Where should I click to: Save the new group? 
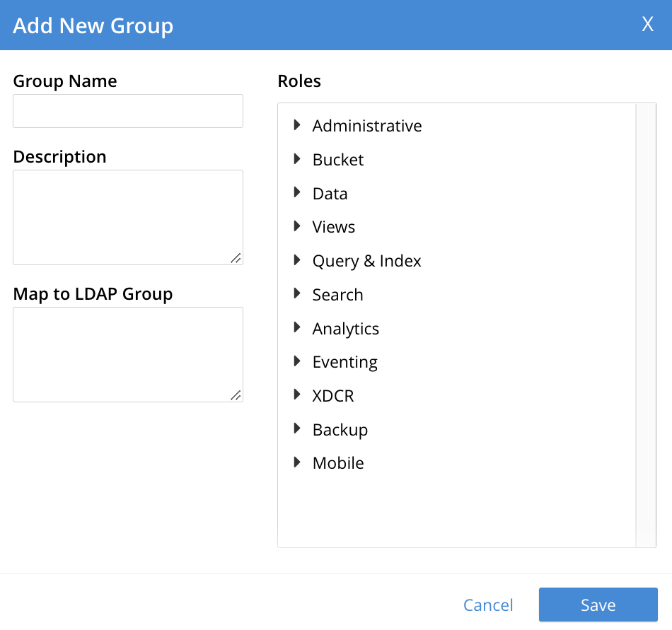click(x=598, y=605)
